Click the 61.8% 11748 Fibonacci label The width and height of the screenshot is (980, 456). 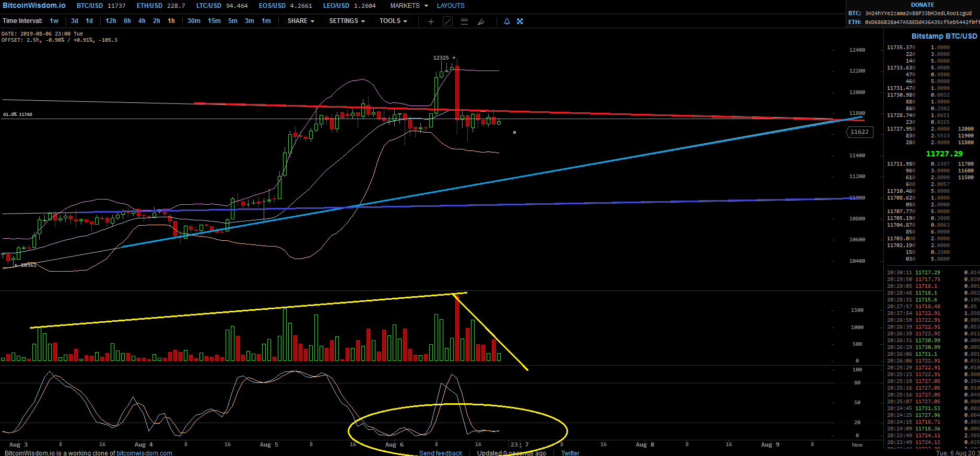pos(18,114)
